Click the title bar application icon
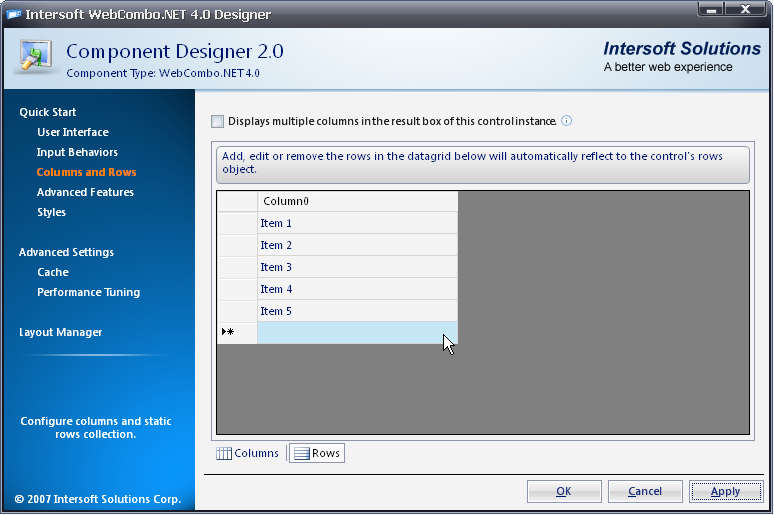This screenshot has width=774, height=515. tap(15, 15)
